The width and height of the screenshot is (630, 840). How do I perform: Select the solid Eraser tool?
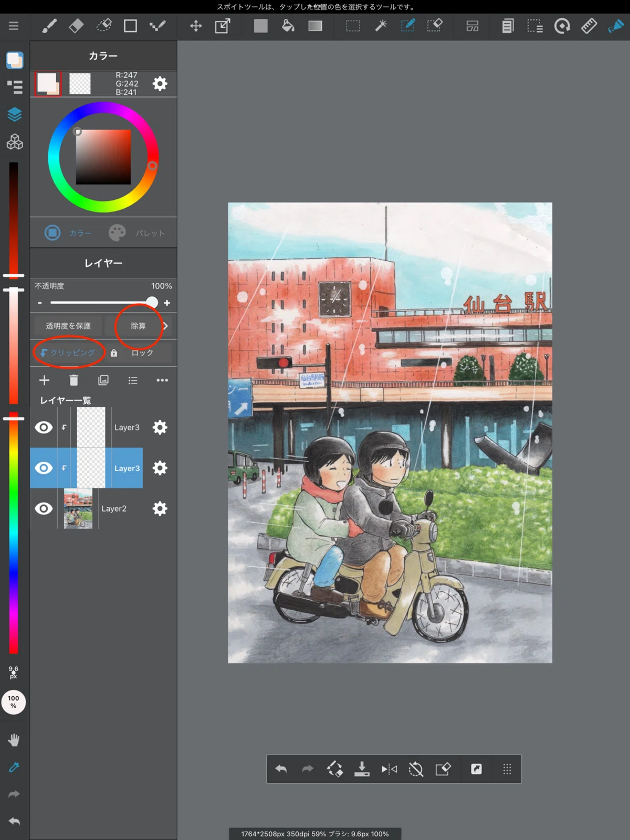click(76, 26)
